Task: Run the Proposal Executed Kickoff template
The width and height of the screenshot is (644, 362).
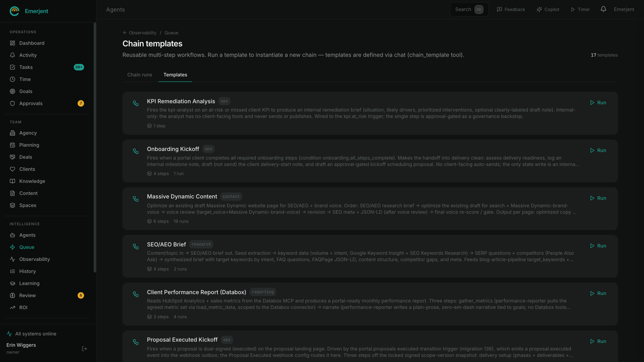Action: pos(598,341)
